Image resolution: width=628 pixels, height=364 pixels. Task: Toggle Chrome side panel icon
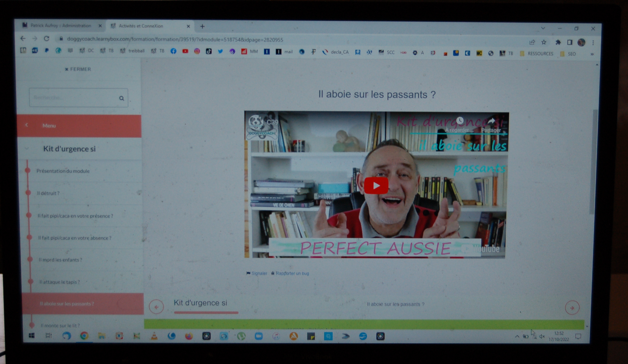(569, 42)
